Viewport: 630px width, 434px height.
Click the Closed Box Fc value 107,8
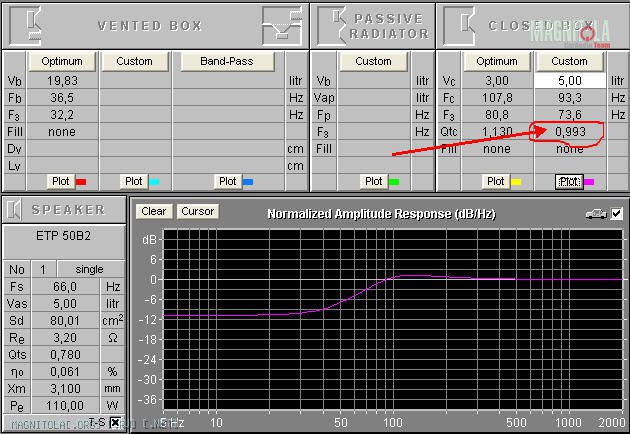(497, 98)
